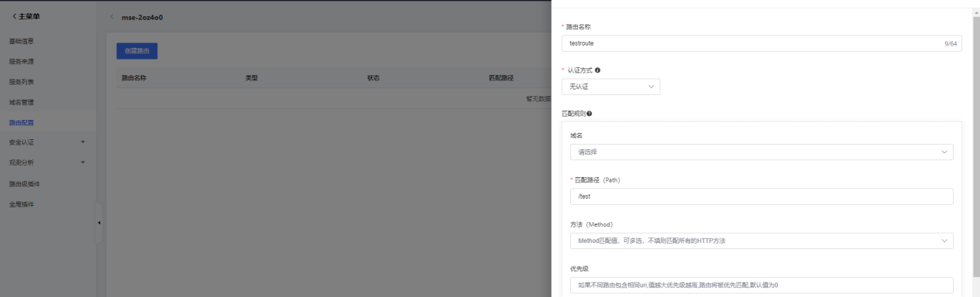The image size is (980, 297).
Task: Click 类型 column header
Action: (251, 78)
